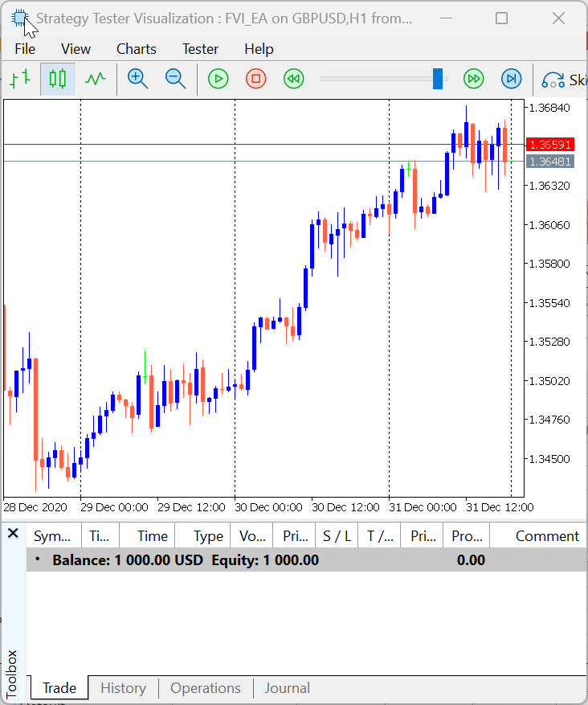
Task: Click the 1.35540 price scale value
Action: click(549, 303)
